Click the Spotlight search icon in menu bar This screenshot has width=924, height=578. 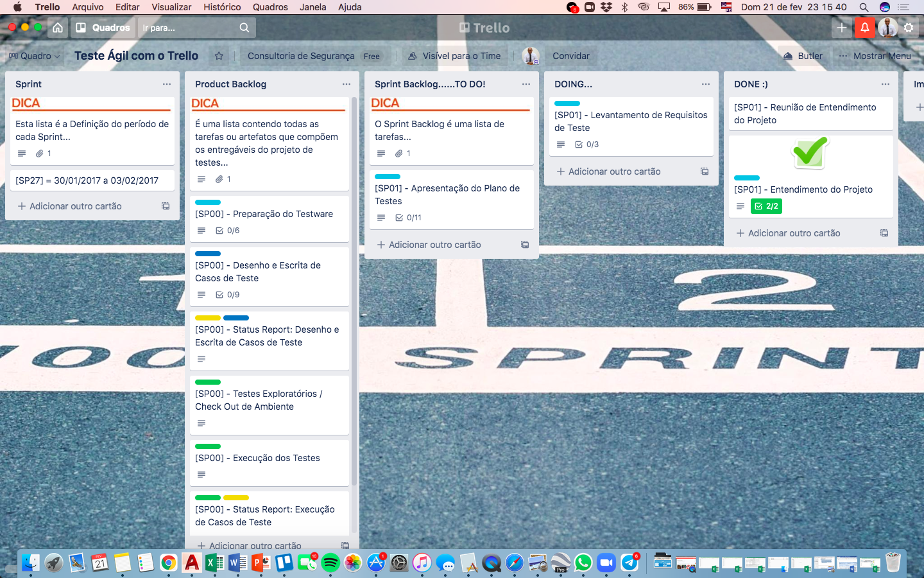point(864,7)
